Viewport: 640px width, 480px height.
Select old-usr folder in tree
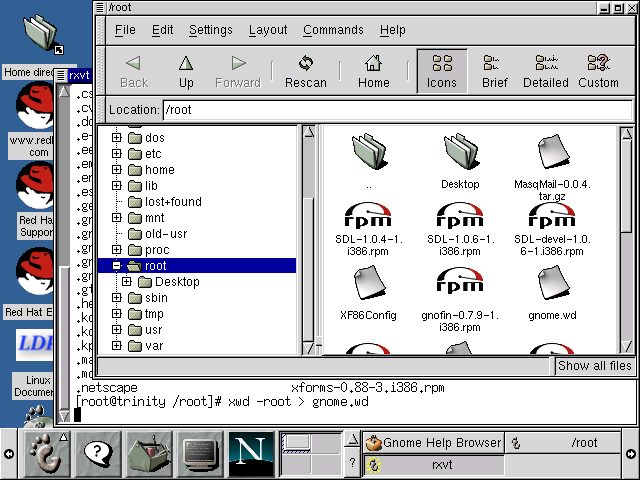[158, 233]
